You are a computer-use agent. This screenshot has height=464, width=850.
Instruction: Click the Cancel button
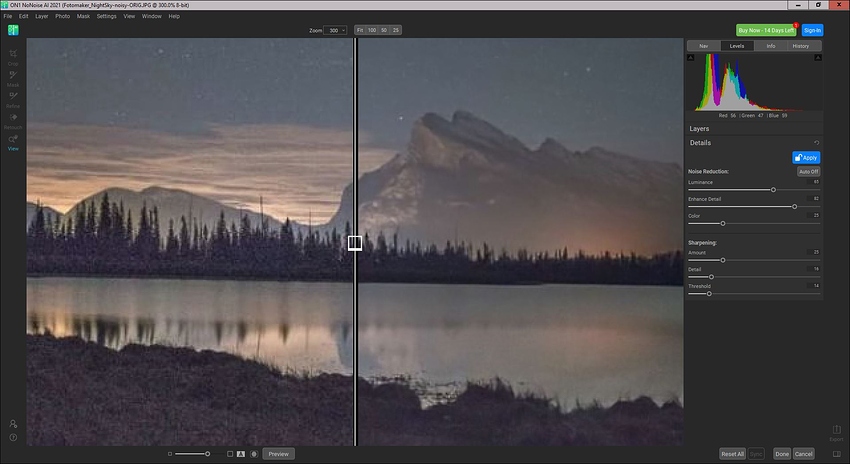point(803,454)
